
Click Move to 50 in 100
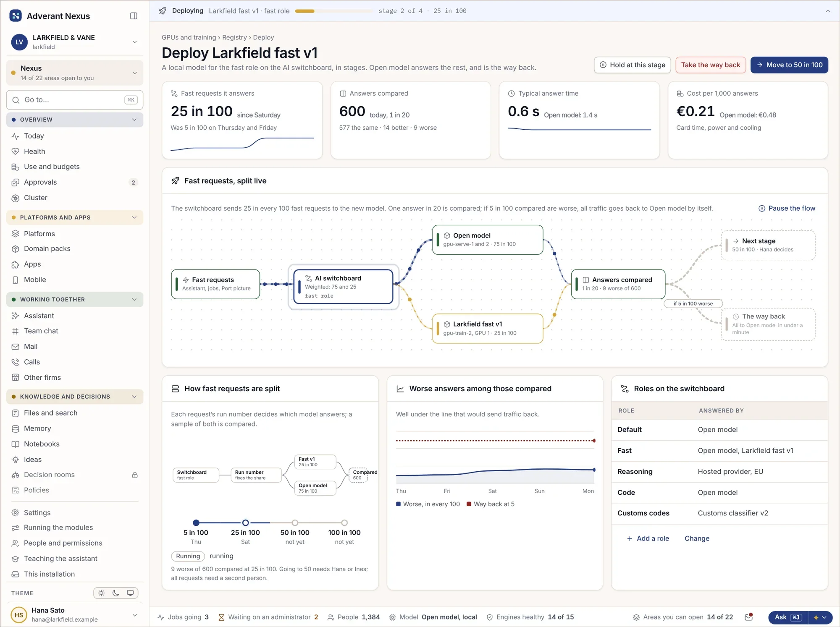point(789,65)
